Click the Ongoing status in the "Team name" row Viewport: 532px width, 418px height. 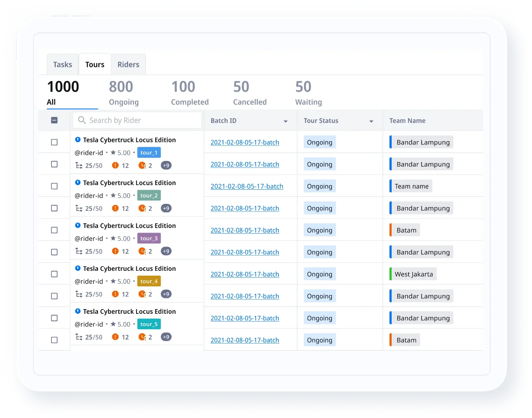(320, 186)
